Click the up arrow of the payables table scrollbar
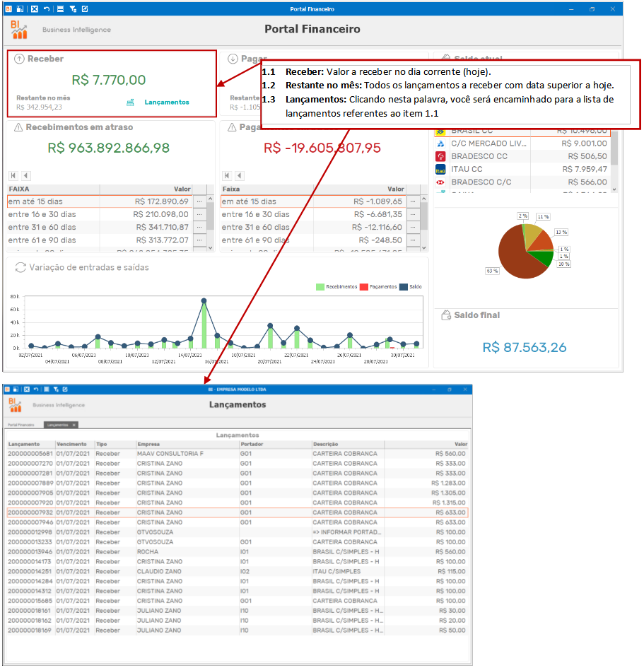 click(424, 199)
